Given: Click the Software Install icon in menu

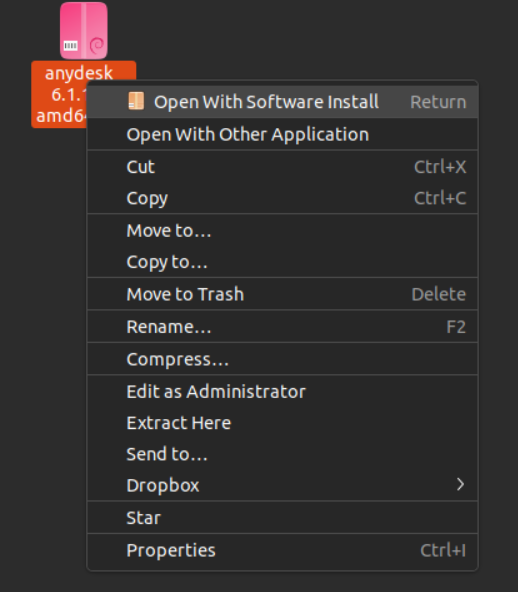Looking at the screenshot, I should (x=136, y=102).
